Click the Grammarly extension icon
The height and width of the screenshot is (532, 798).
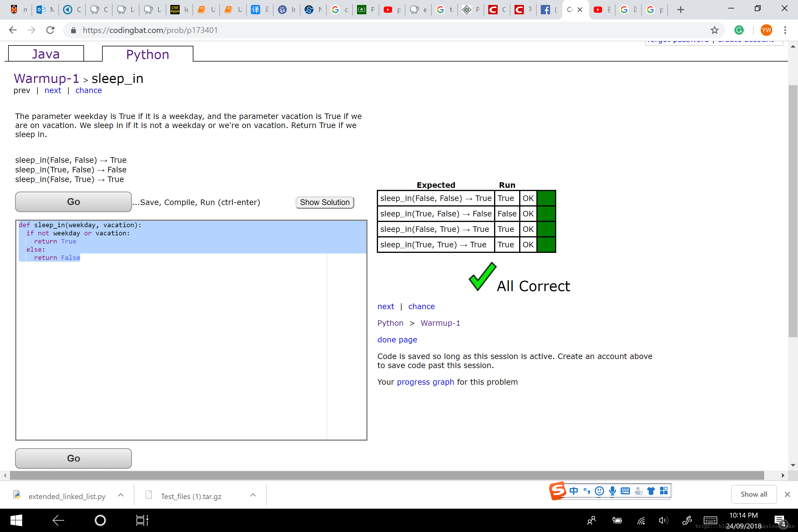pyautogui.click(x=739, y=30)
